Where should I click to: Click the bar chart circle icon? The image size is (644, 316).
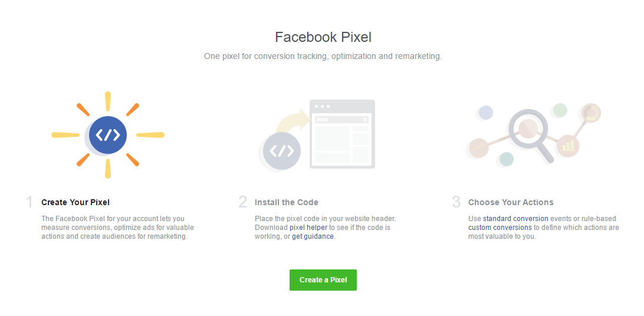(568, 145)
